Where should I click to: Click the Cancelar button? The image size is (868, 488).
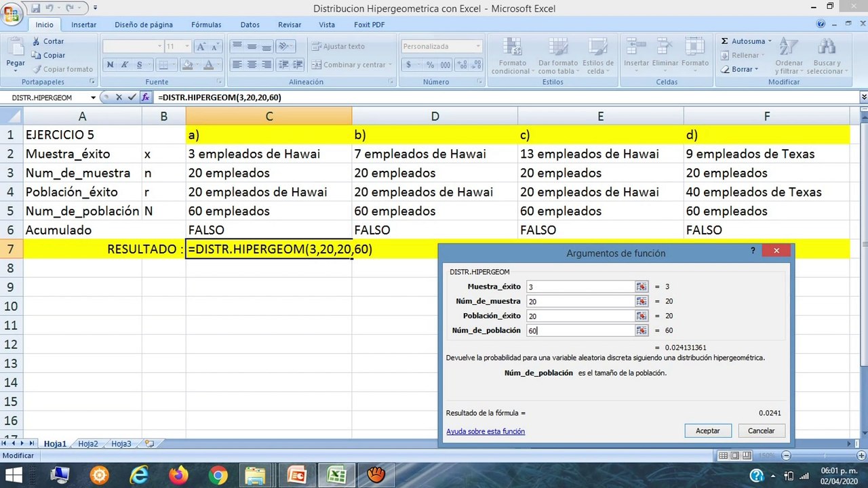[x=761, y=431]
